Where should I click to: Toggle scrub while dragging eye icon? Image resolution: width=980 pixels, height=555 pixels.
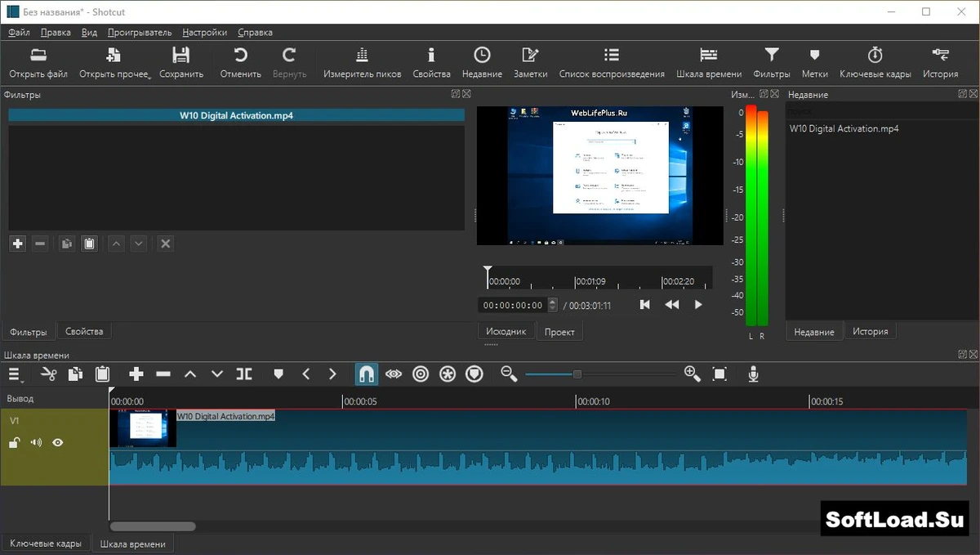tap(394, 374)
